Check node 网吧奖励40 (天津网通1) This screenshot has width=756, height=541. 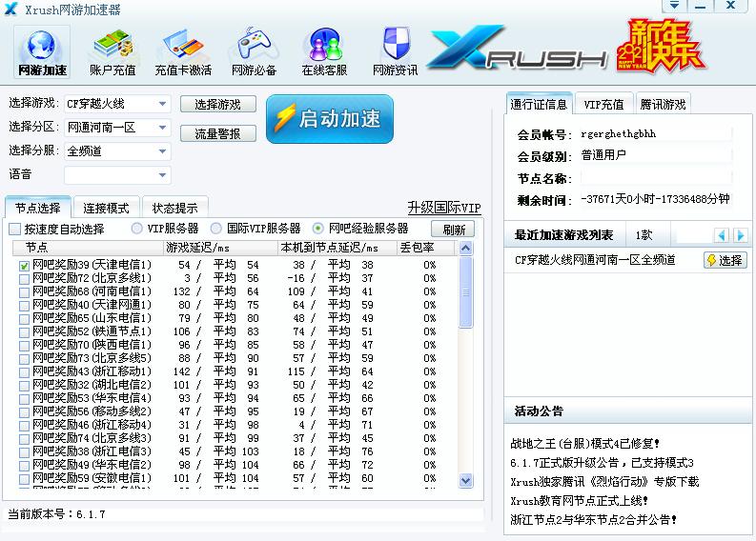pos(24,306)
